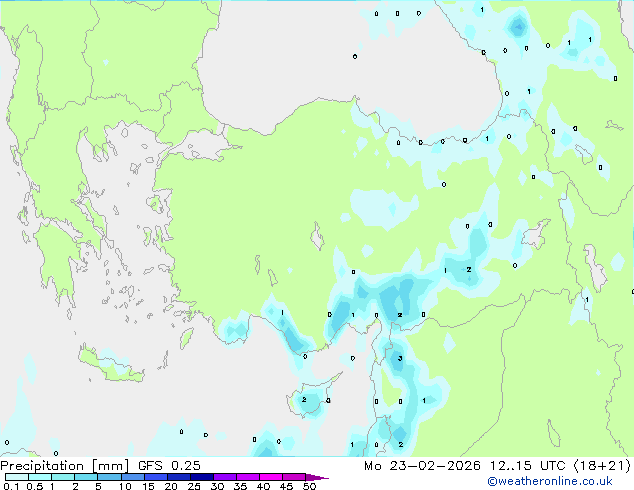Pick the 15–20 mm legend swatch
Viewport: 634px width, 490px height.
coord(156,477)
